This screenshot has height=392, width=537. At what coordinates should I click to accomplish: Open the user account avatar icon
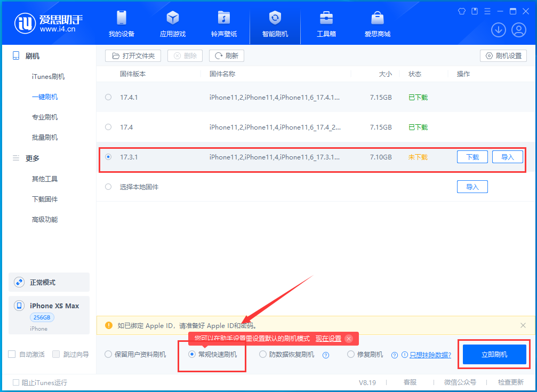pos(518,30)
